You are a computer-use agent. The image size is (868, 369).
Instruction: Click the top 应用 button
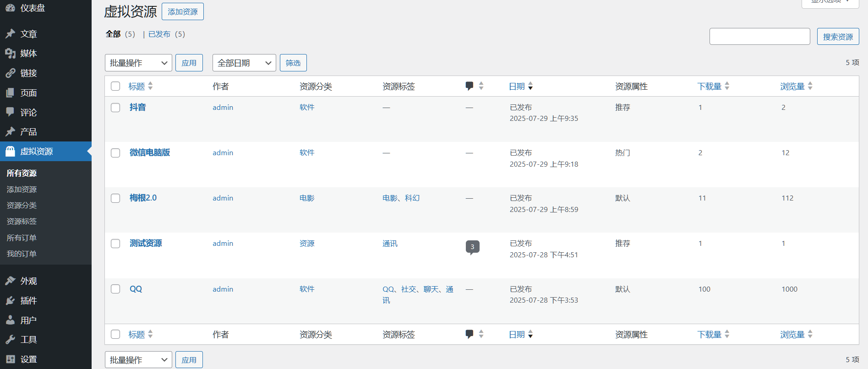189,63
